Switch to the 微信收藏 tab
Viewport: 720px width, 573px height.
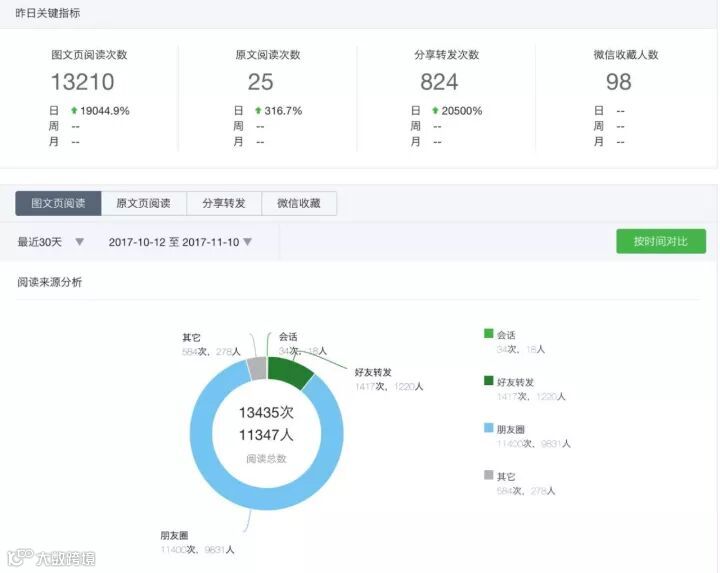click(x=299, y=203)
